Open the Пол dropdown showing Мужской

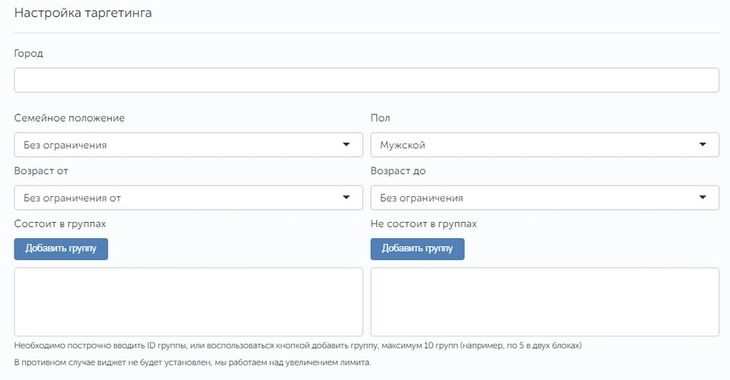545,145
